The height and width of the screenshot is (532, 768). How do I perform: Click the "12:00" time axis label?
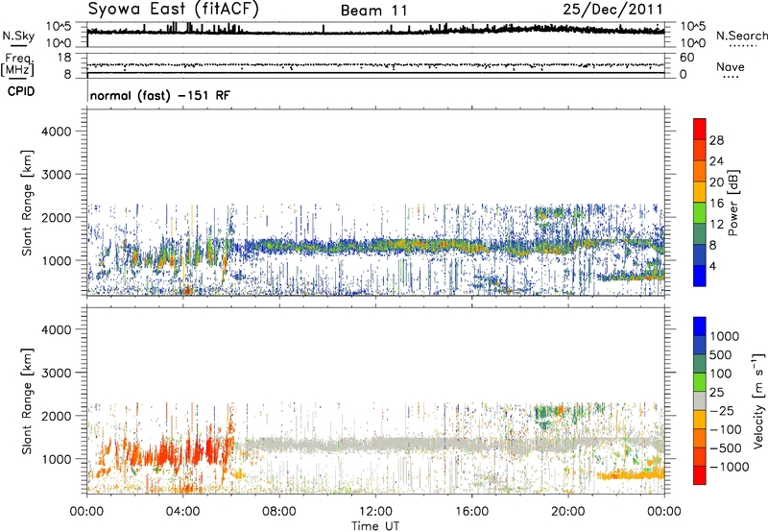(x=375, y=512)
